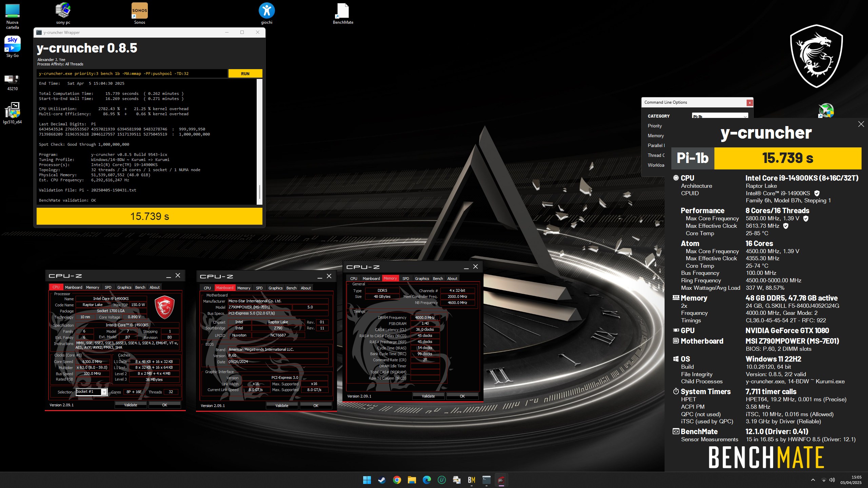This screenshot has width=868, height=488.
Task: Open the 43210 desktop icon
Action: click(13, 82)
